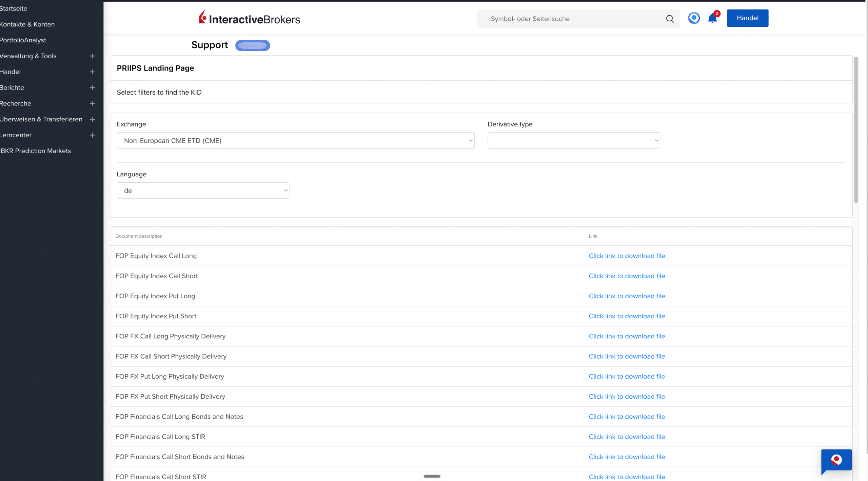This screenshot has height=481, width=868.
Task: Click FOP FX Put Long Physically Delivery text
Action: pyautogui.click(x=170, y=376)
